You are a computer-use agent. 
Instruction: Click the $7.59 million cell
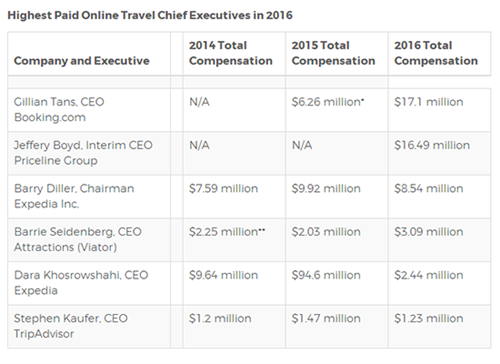[x=234, y=196]
